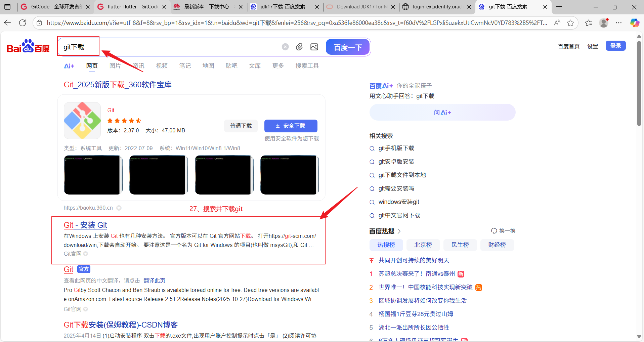This screenshot has height=342, width=644.
Task: Open browser settings and more menu
Action: [619, 23]
